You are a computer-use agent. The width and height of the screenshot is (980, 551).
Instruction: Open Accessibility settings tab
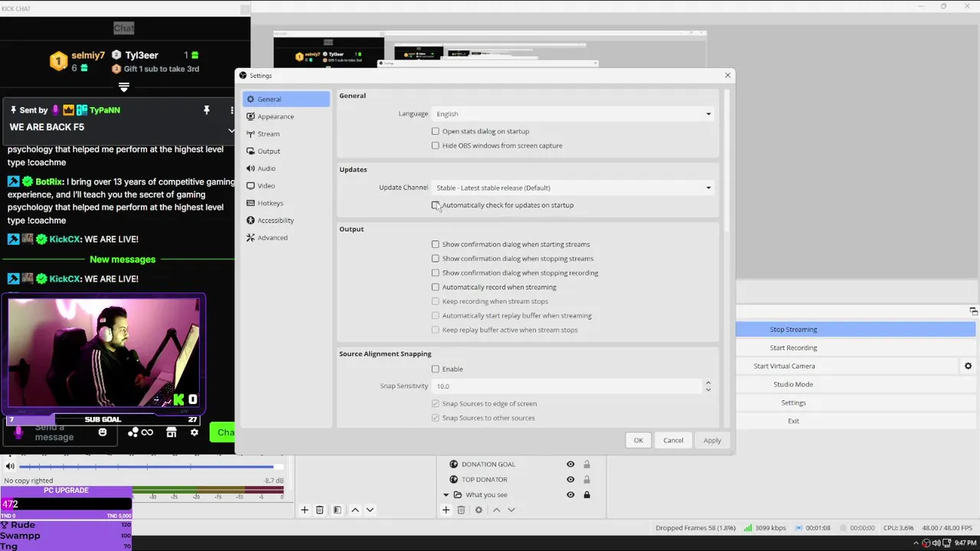click(286, 220)
